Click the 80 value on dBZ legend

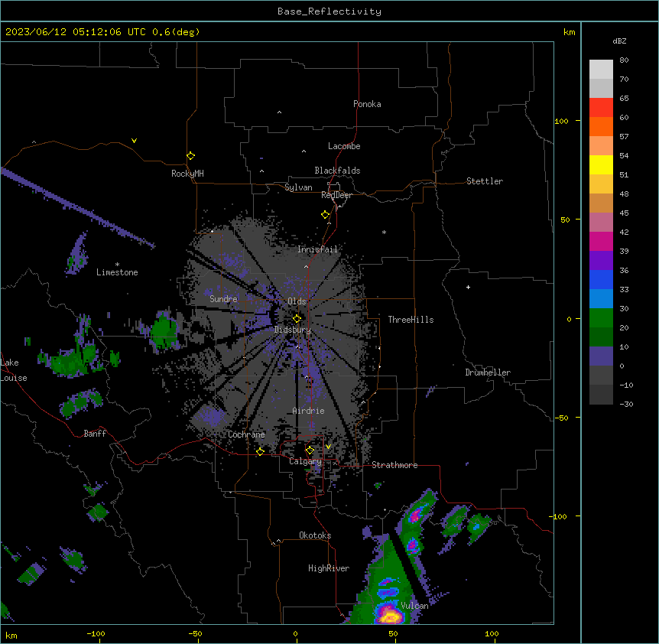click(x=624, y=60)
